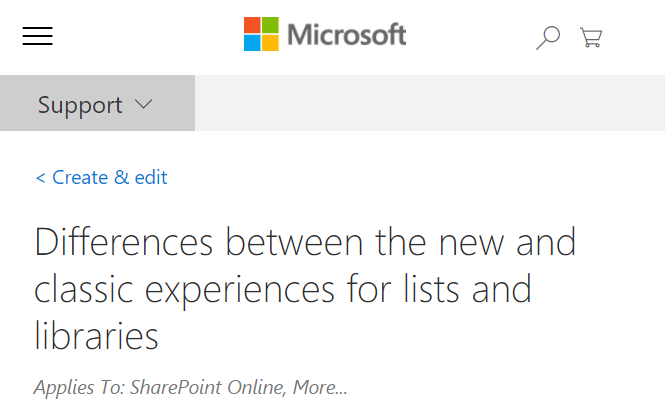Expand the Support dropdown chevron
Image resolution: width=665 pixels, height=406 pixels.
click(x=143, y=104)
